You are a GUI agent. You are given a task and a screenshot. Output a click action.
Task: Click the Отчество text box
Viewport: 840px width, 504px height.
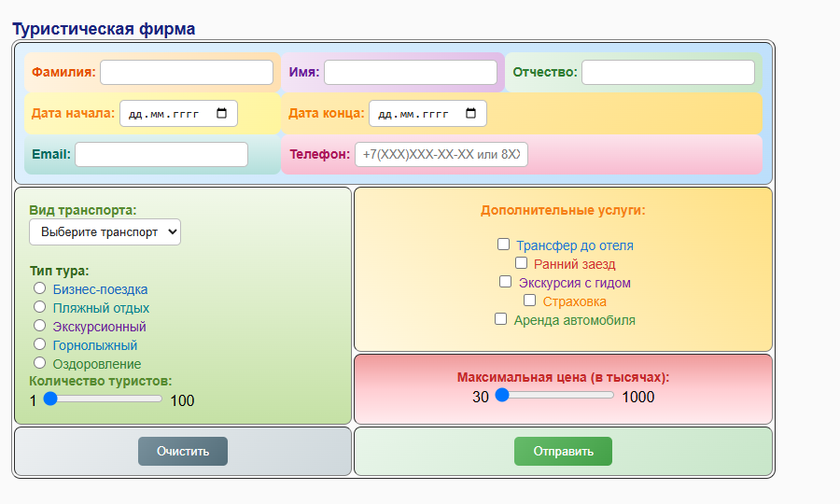667,73
